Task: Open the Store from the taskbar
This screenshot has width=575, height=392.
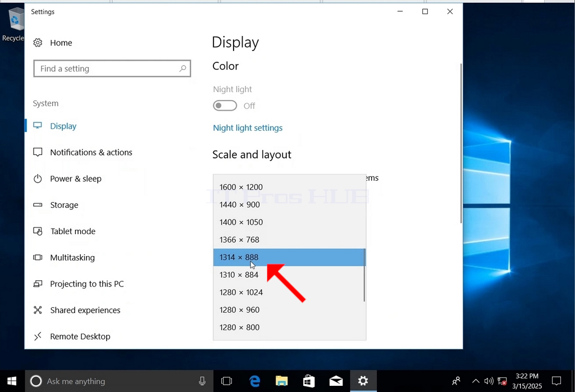Action: point(309,381)
